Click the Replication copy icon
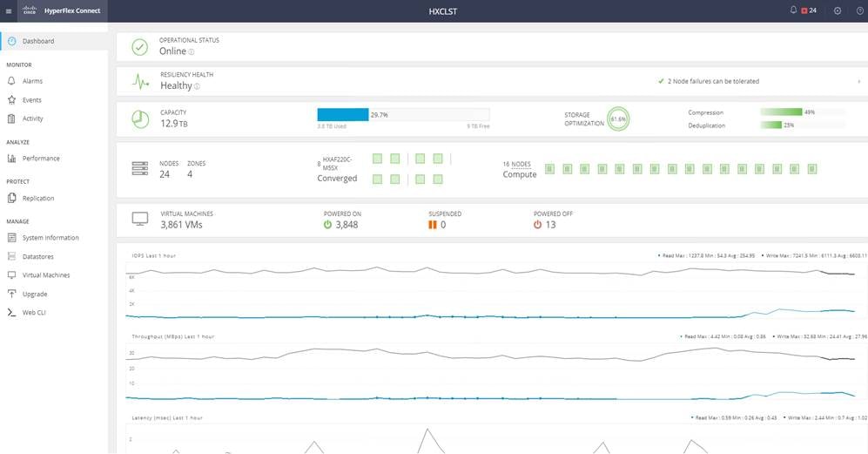 (x=11, y=198)
